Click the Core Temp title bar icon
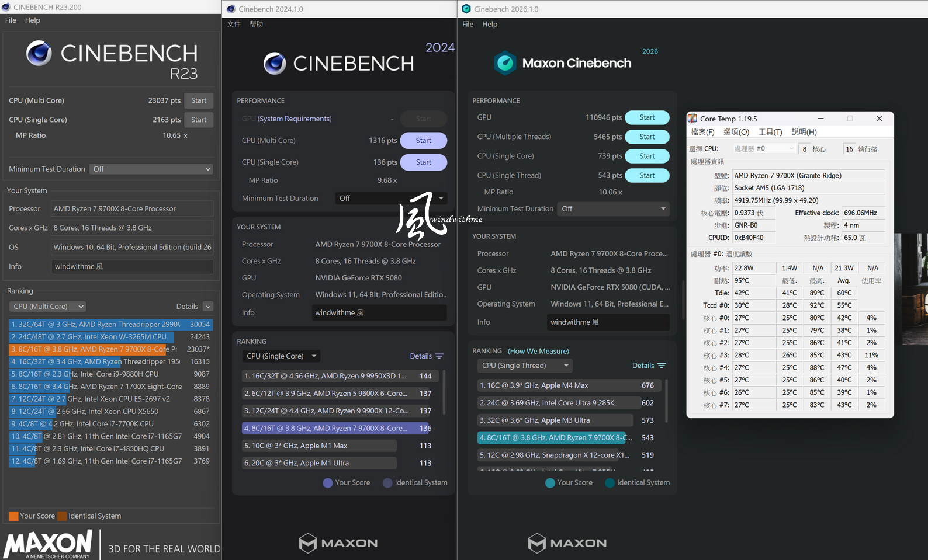Screen dimensions: 928x560 click(692, 119)
